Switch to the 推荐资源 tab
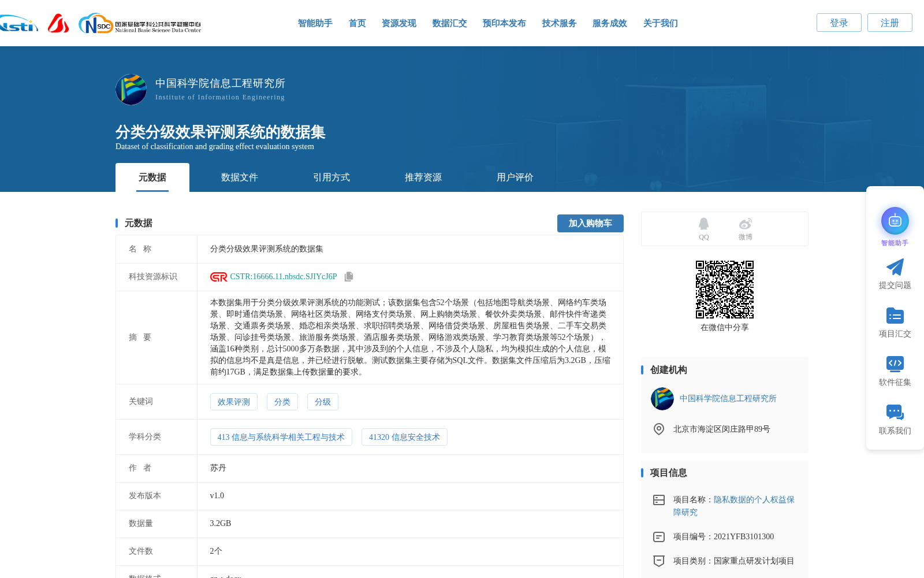 (x=423, y=177)
